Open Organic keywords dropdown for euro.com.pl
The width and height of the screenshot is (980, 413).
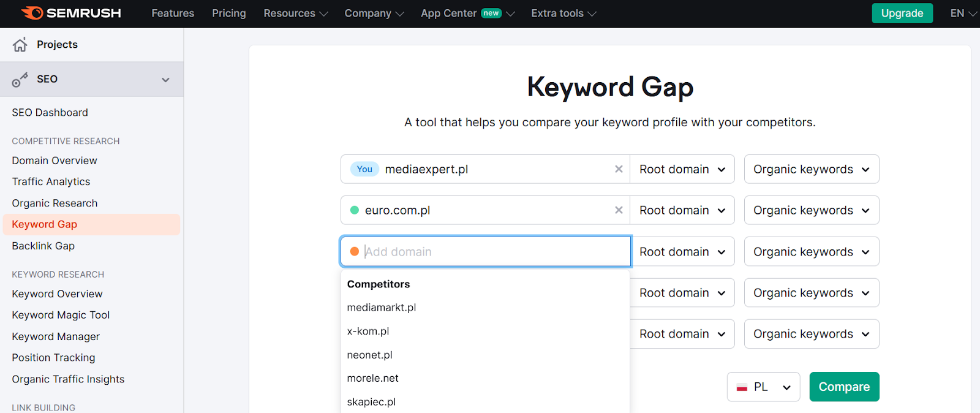[812, 210]
